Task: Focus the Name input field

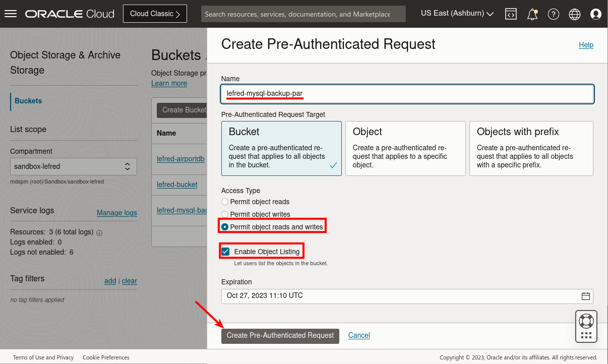Action: click(x=407, y=94)
